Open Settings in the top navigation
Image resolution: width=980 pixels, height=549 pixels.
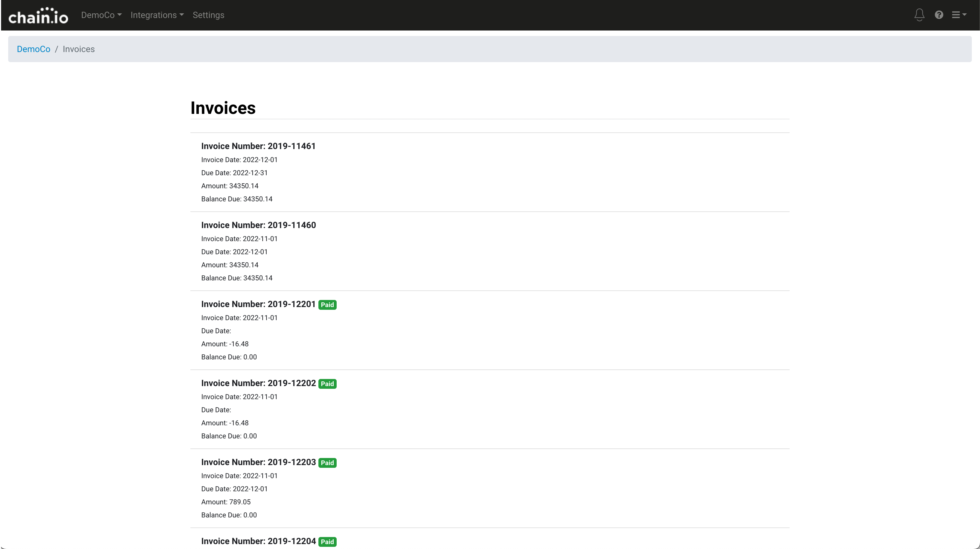click(x=208, y=15)
